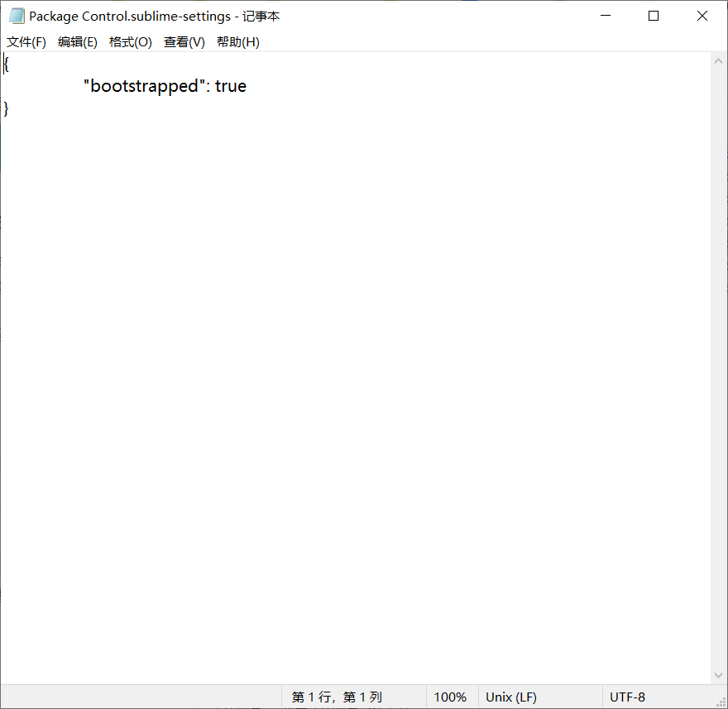Click the scroll down arrow
Screen dimensions: 728x709
pos(718,676)
